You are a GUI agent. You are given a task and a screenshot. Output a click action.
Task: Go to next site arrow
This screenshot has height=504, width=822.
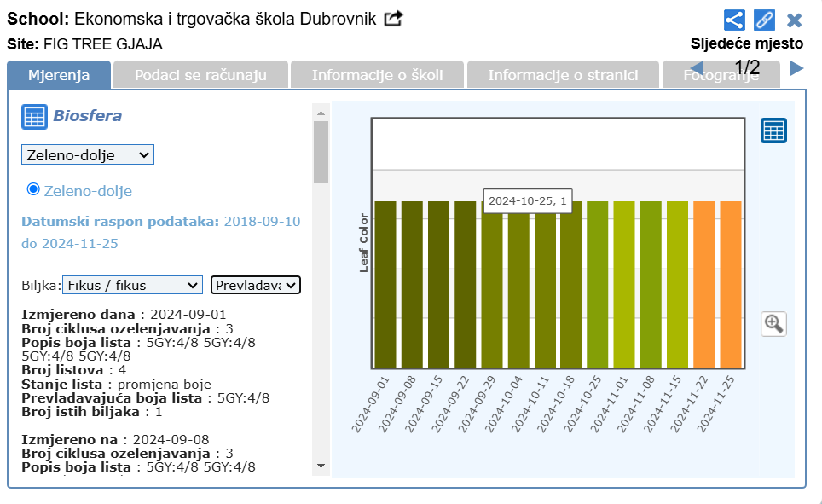[x=797, y=68]
